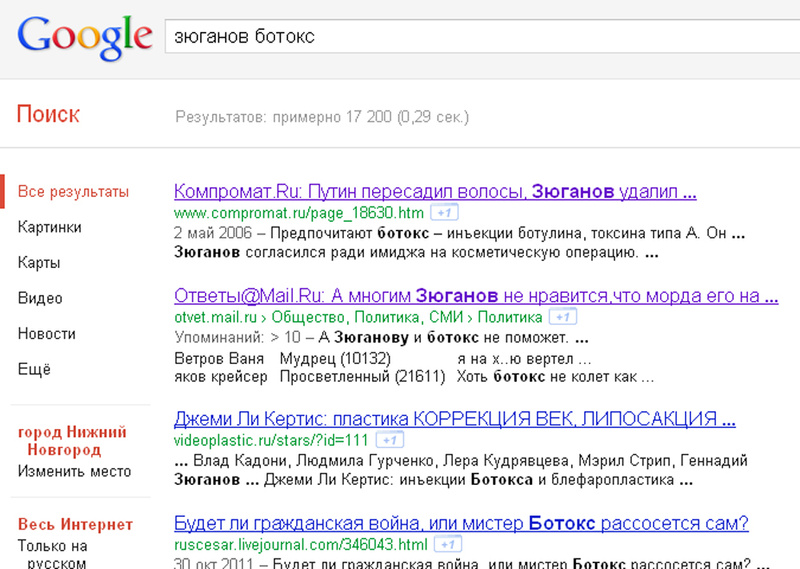800x569 pixels.
Task: Click the Google logo
Action: (x=85, y=37)
